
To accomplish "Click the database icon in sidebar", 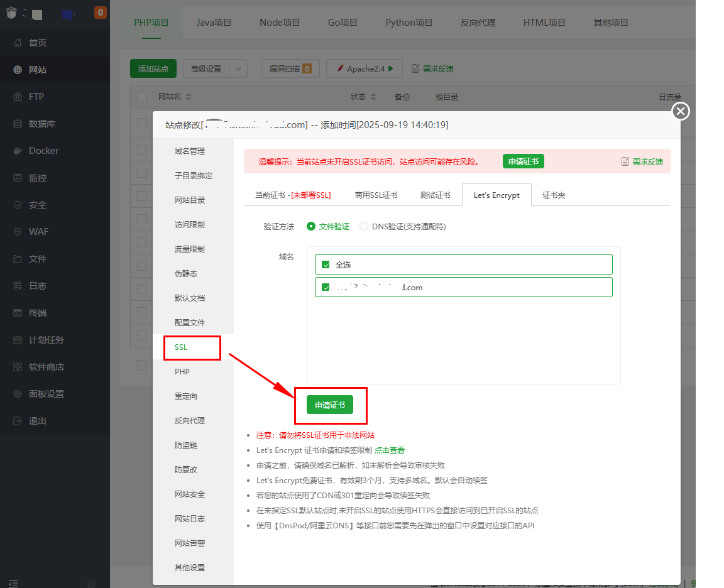I will (x=18, y=124).
